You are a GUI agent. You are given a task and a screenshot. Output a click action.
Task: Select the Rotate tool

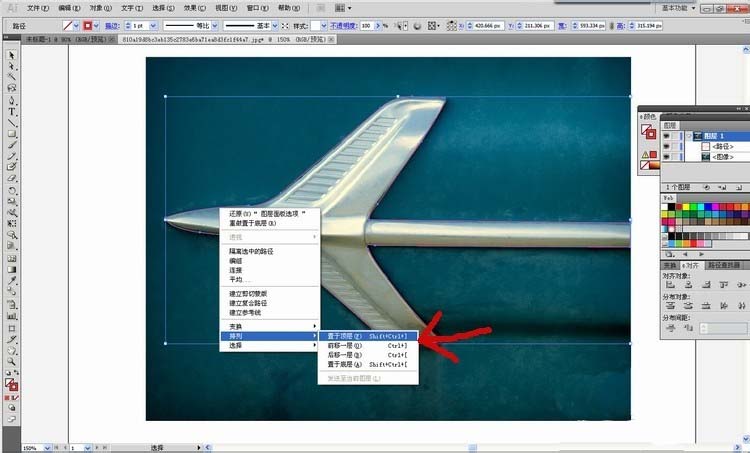[11, 190]
